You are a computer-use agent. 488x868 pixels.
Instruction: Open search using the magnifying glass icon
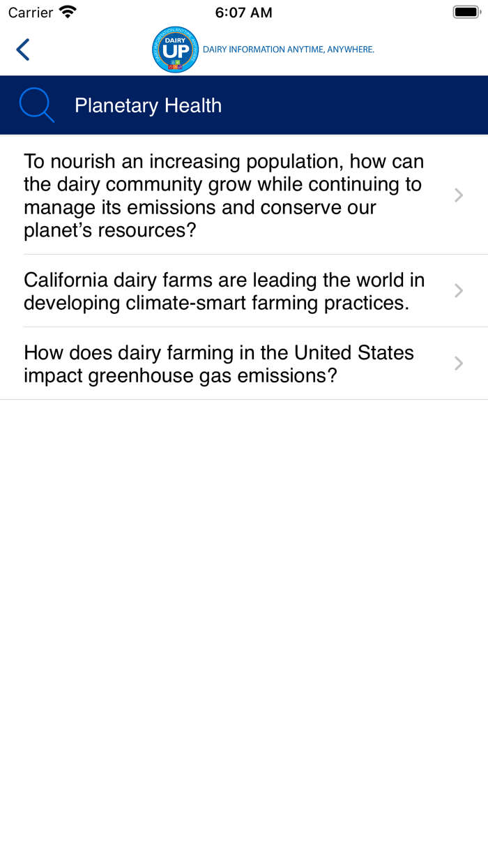(36, 105)
